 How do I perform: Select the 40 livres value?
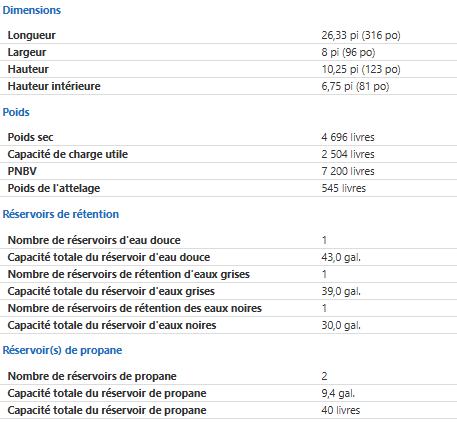[341, 410]
